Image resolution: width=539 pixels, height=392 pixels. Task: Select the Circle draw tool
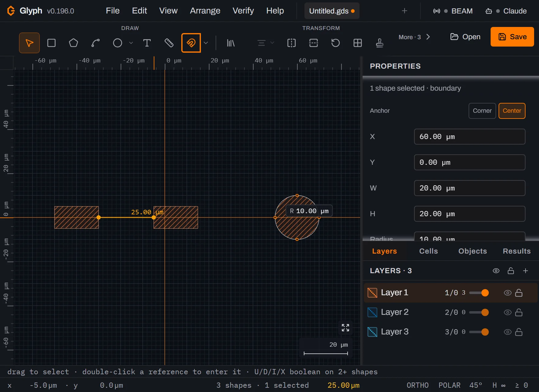coord(118,43)
